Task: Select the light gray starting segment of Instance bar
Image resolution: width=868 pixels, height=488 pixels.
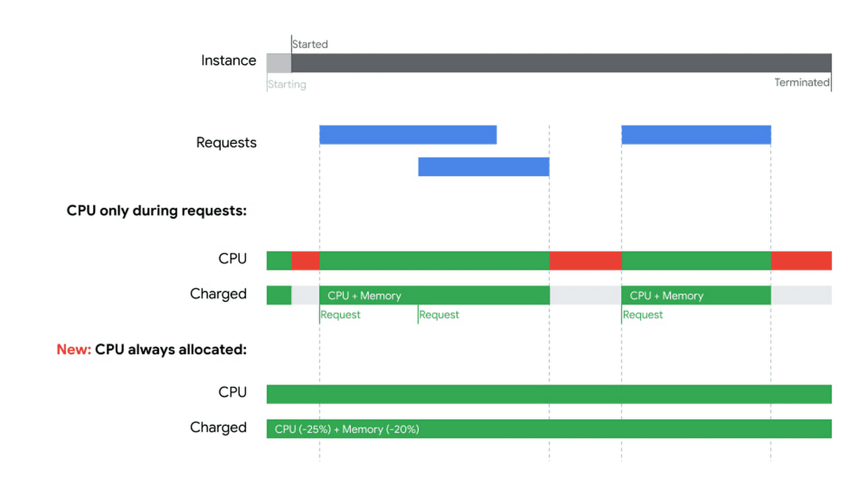Action: (x=279, y=63)
